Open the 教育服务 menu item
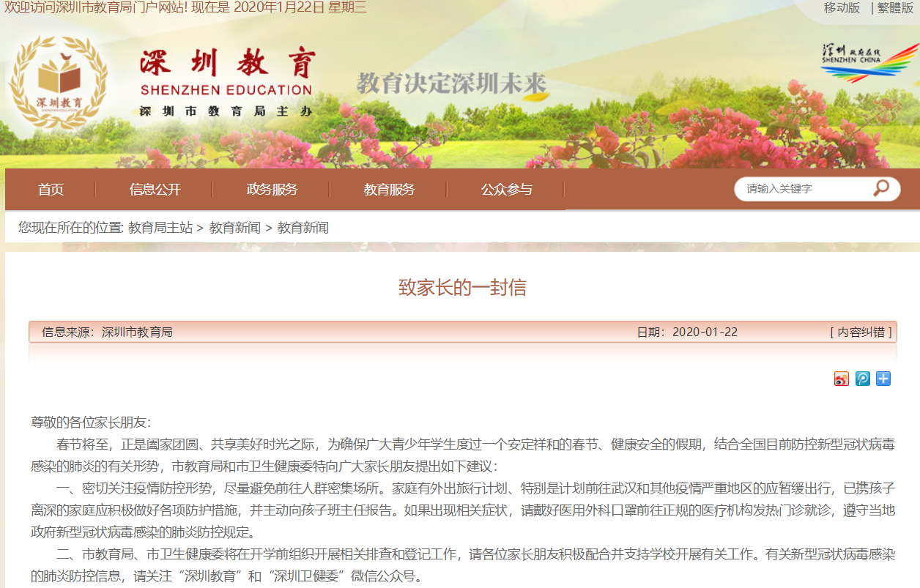Viewport: 920px width, 588px height. click(x=389, y=190)
